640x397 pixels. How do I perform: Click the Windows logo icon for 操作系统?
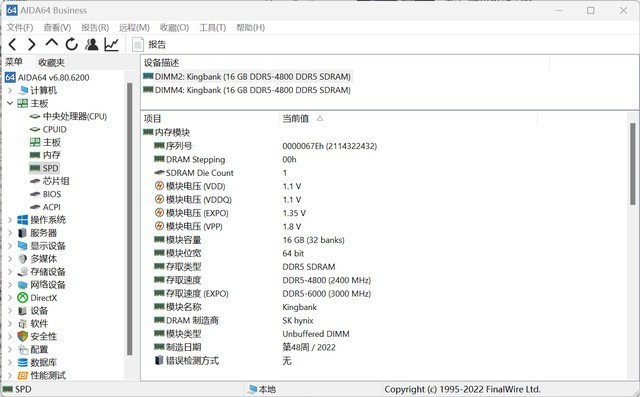[x=23, y=220]
